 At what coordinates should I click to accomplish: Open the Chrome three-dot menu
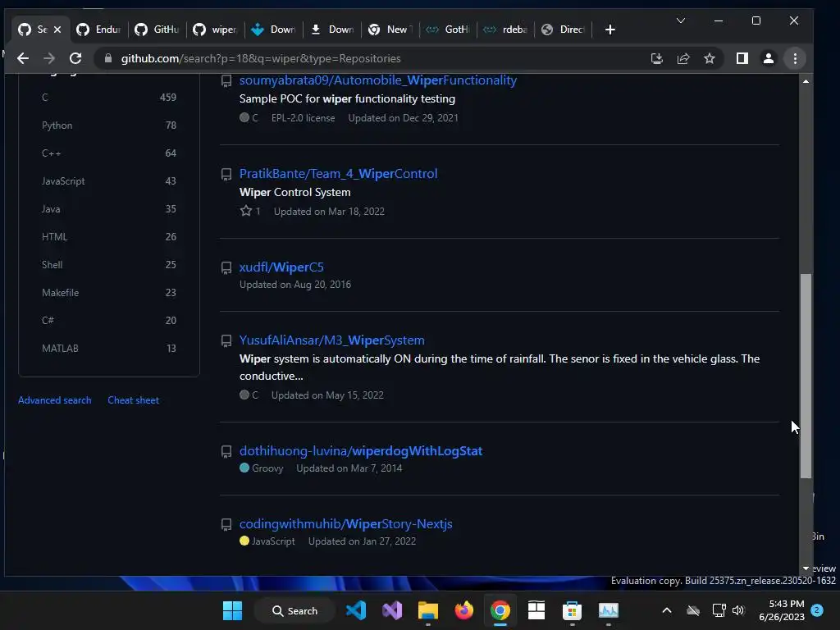point(795,58)
